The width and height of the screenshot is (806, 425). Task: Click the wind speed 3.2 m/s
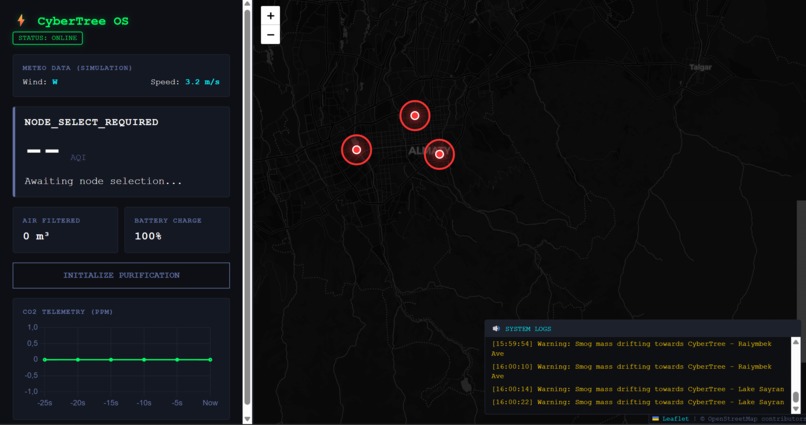[203, 82]
